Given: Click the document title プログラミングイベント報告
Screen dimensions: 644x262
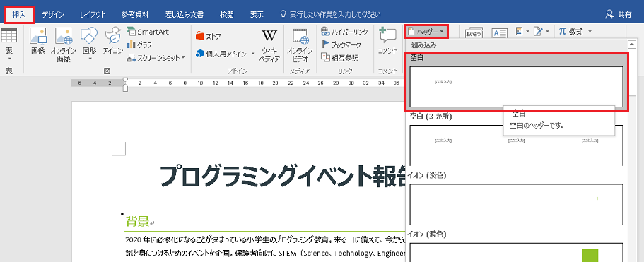Looking at the screenshot, I should (282, 177).
